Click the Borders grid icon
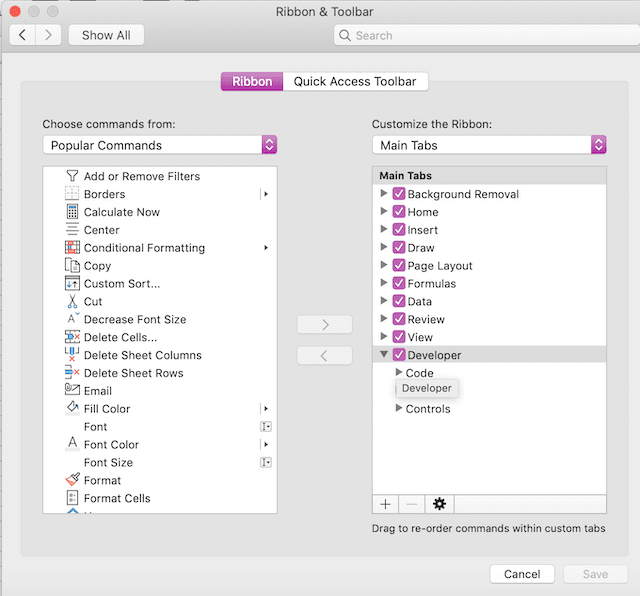This screenshot has height=596, width=640. [72, 193]
